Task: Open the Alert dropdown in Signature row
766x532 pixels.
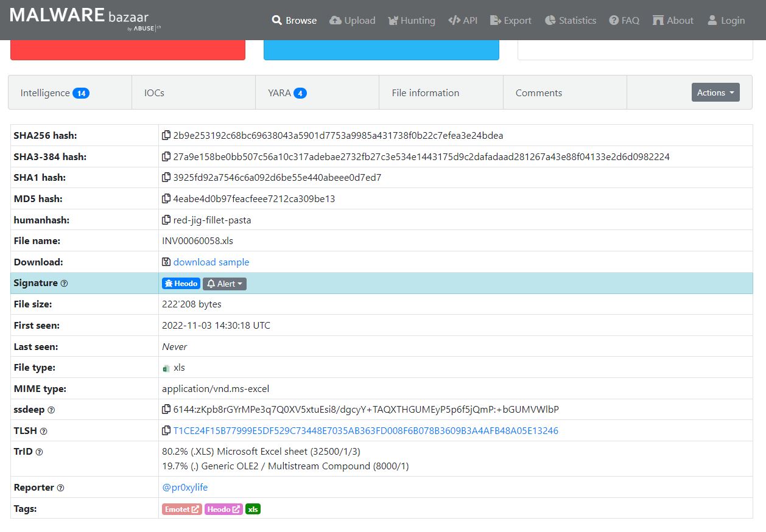Action: click(225, 284)
